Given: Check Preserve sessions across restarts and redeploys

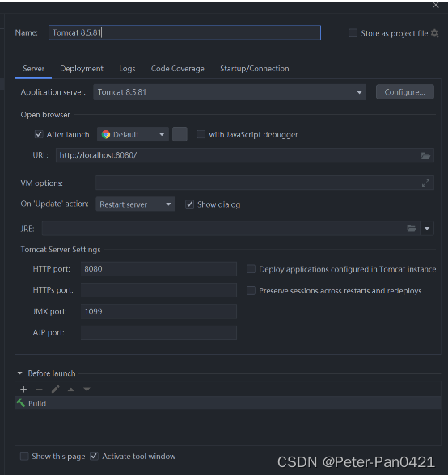Looking at the screenshot, I should 251,290.
